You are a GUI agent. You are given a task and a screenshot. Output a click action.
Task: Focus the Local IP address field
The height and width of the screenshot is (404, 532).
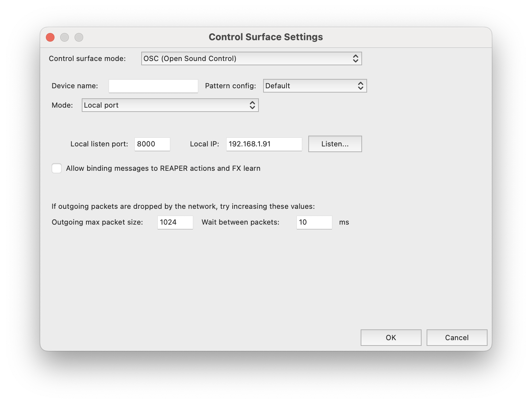(x=264, y=144)
